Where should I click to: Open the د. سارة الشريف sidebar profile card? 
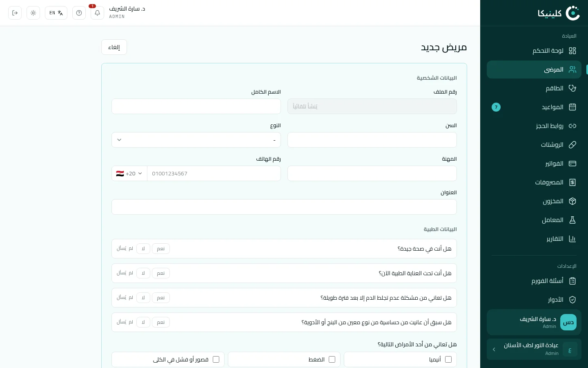tap(534, 322)
